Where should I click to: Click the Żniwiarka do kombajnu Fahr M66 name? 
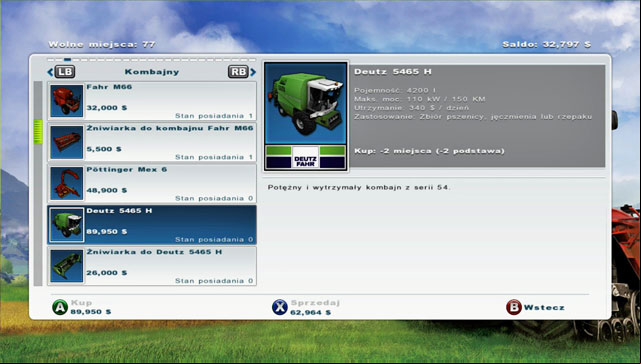(170, 128)
